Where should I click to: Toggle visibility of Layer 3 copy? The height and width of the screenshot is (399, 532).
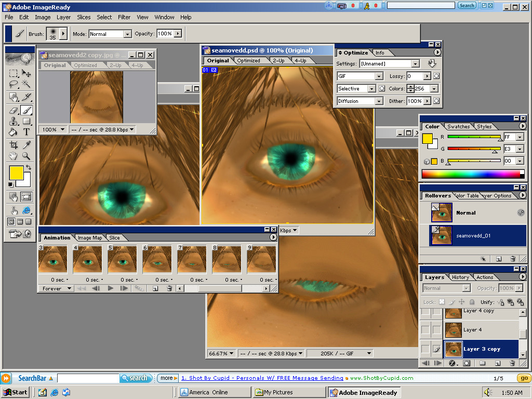(425, 349)
